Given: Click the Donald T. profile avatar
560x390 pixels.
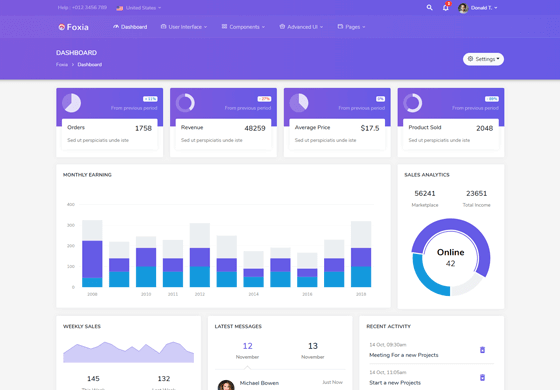Looking at the screenshot, I should tap(463, 8).
